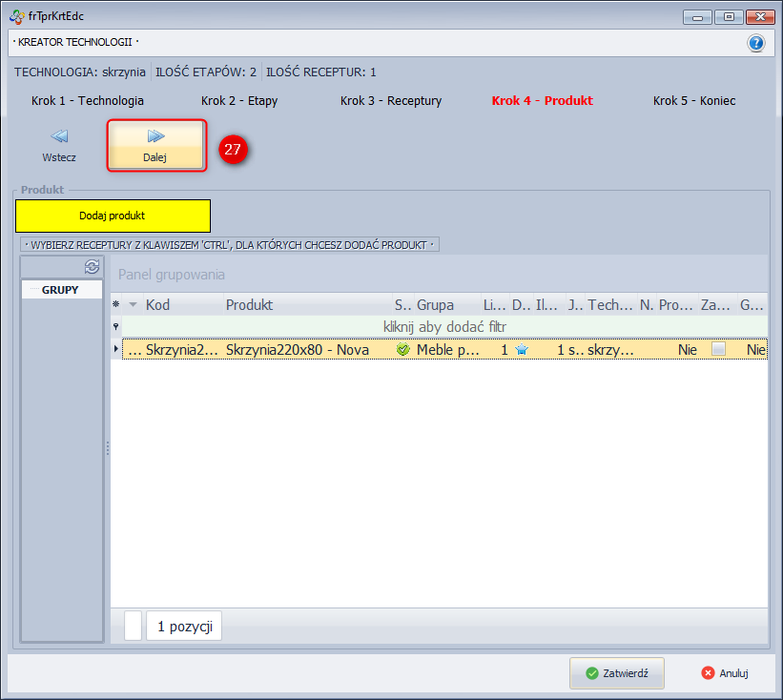Select the GRUPY tree node

click(x=60, y=290)
